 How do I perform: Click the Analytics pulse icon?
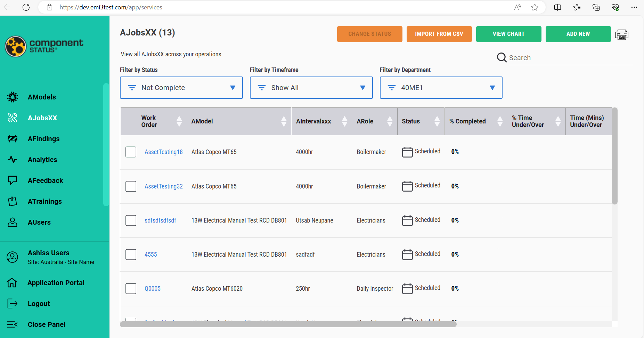(13, 160)
